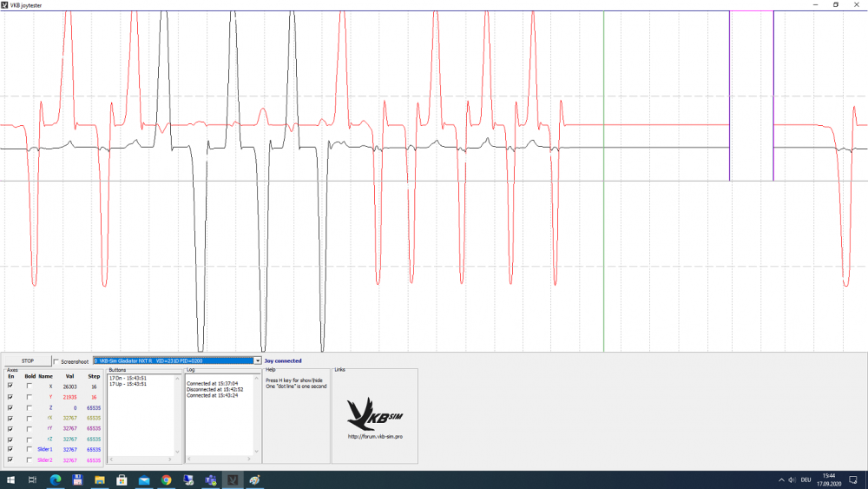Image resolution: width=868 pixels, height=489 pixels.
Task: Select 'Connected at 15:43:24' log line
Action: pyautogui.click(x=212, y=395)
